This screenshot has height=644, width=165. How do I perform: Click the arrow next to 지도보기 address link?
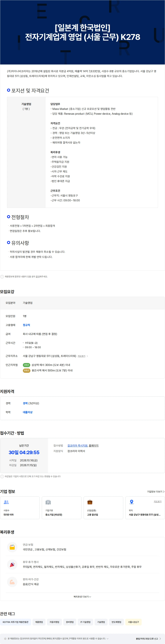(87, 356)
